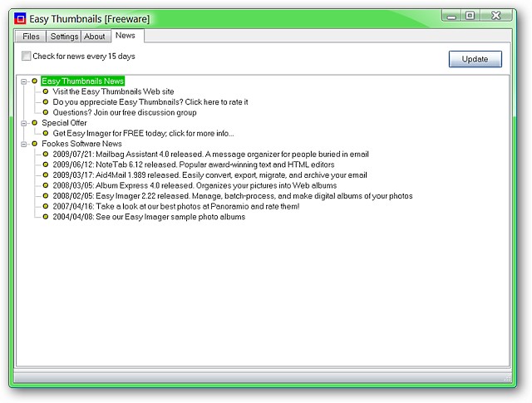This screenshot has height=403, width=532.
Task: Click bullet icon next to Visit the Easy Thumbnails Web site
Action: click(x=46, y=91)
